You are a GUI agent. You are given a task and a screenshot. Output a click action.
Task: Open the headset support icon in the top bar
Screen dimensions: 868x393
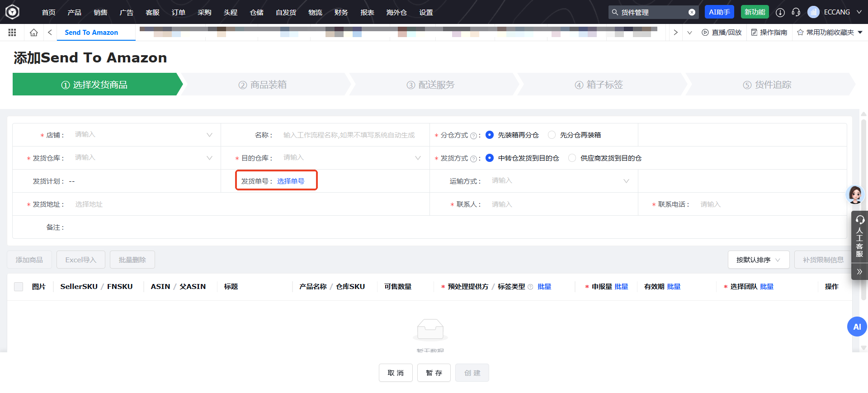(x=796, y=12)
